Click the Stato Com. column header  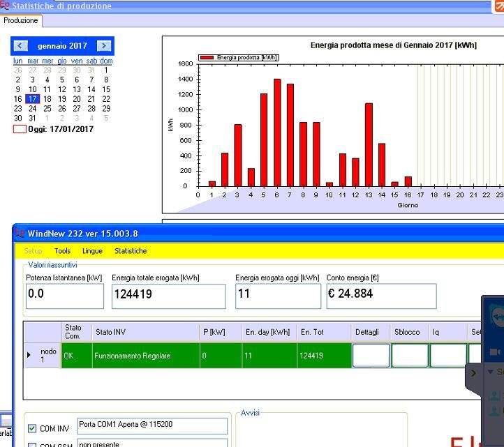[x=77, y=332]
